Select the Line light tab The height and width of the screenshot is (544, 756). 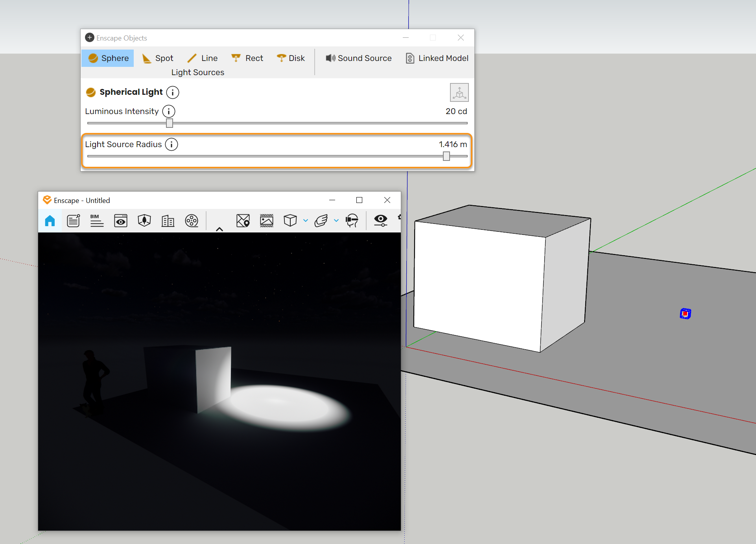point(203,58)
